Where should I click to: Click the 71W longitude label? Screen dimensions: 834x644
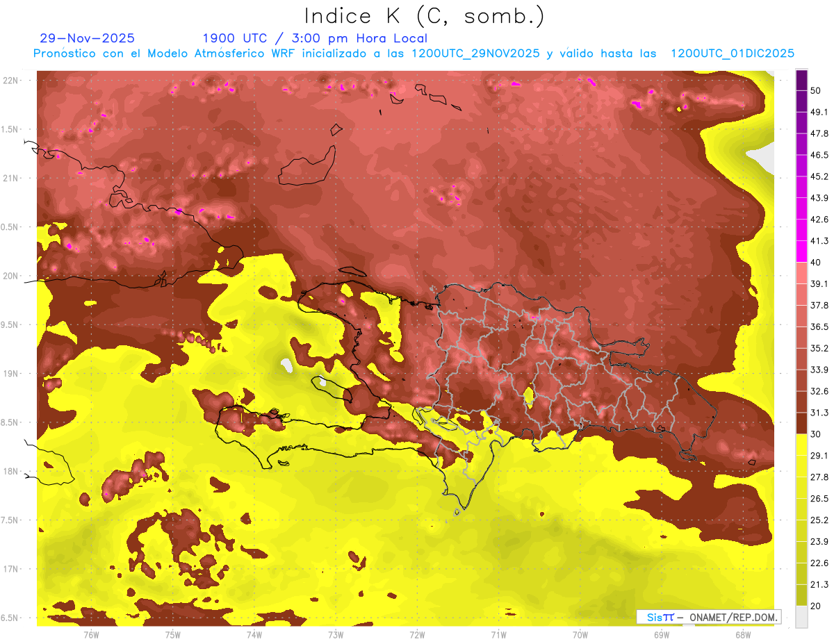pos(498,634)
